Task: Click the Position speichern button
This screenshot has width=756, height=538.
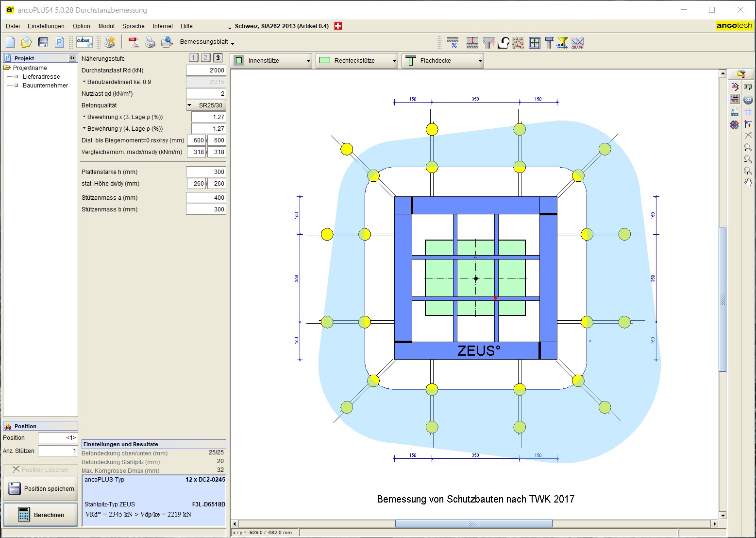Action: (41, 489)
